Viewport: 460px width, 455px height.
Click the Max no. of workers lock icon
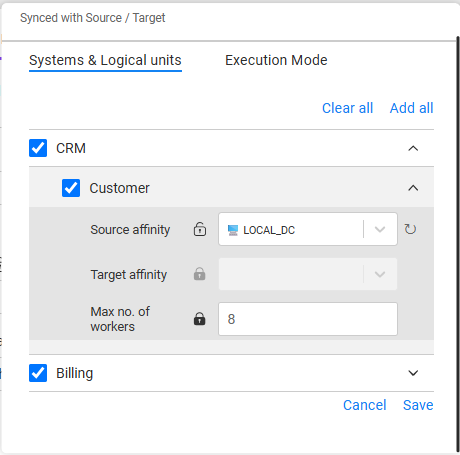point(200,319)
